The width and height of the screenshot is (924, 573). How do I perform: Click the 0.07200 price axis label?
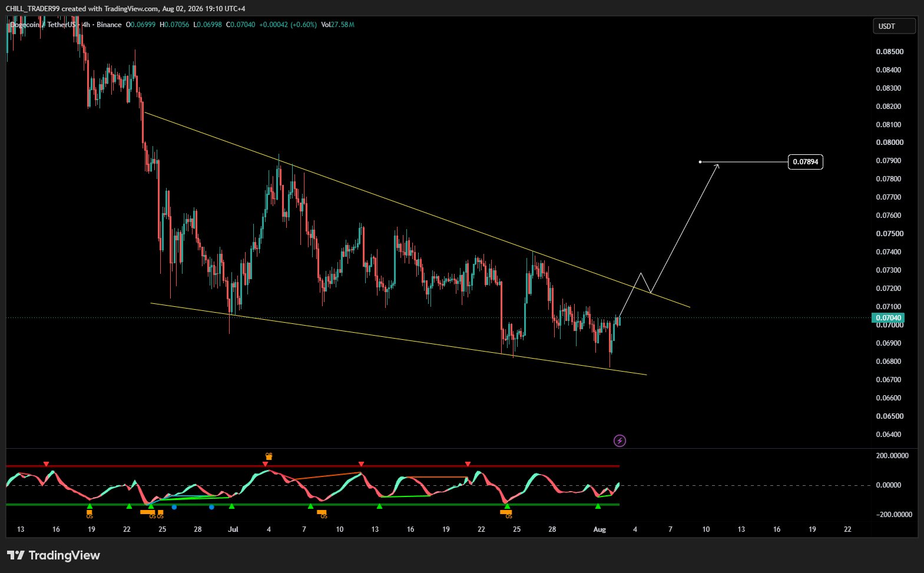point(889,289)
